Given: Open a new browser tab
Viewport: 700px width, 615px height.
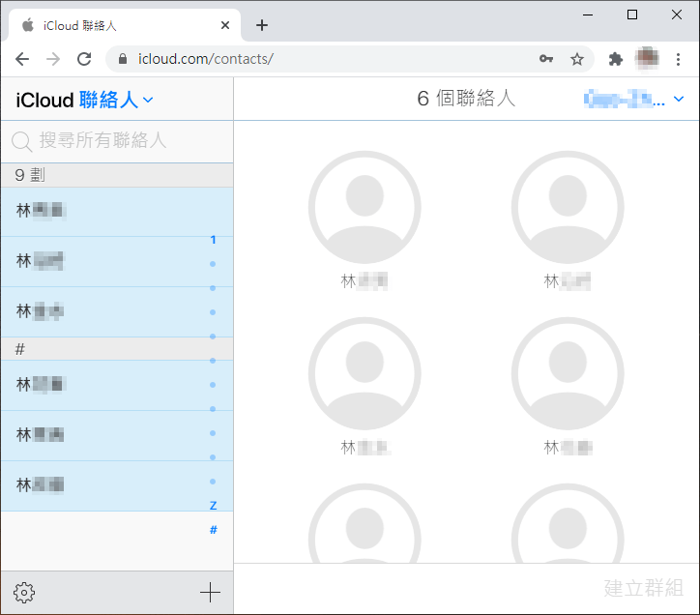Looking at the screenshot, I should pyautogui.click(x=262, y=25).
